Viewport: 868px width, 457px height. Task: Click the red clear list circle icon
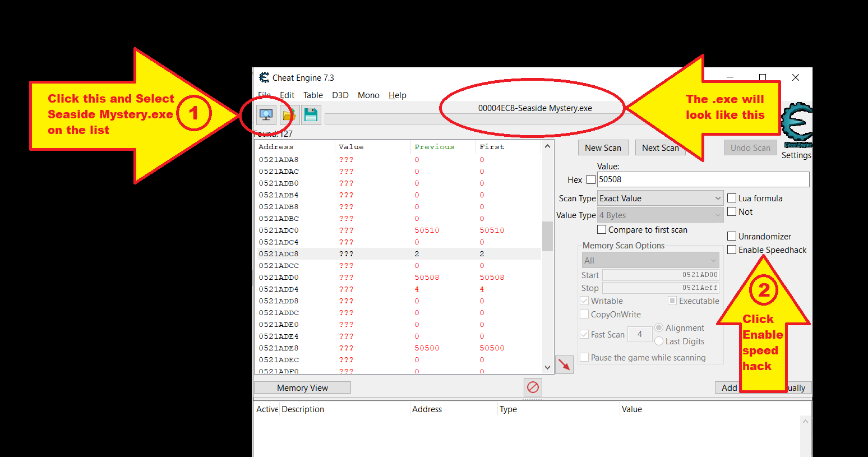coord(533,387)
